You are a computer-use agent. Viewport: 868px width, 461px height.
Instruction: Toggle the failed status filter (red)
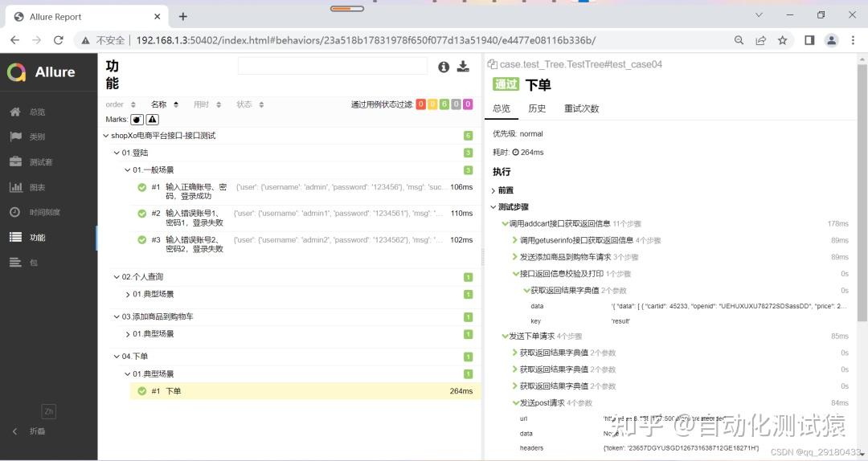(x=420, y=104)
